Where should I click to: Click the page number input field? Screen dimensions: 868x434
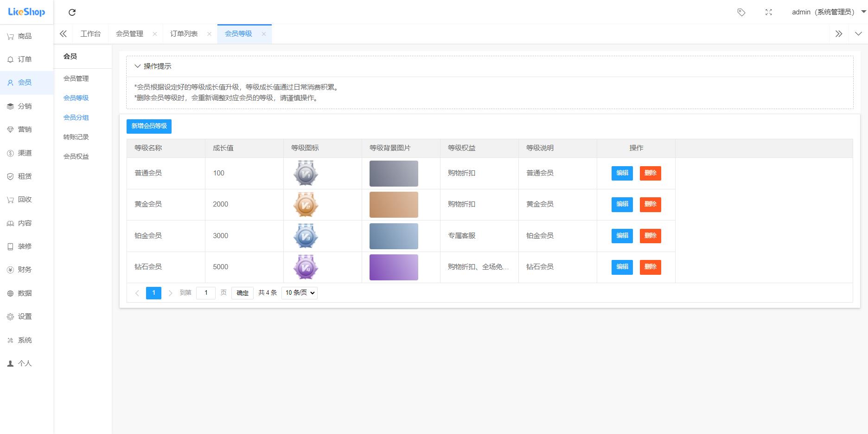(206, 293)
